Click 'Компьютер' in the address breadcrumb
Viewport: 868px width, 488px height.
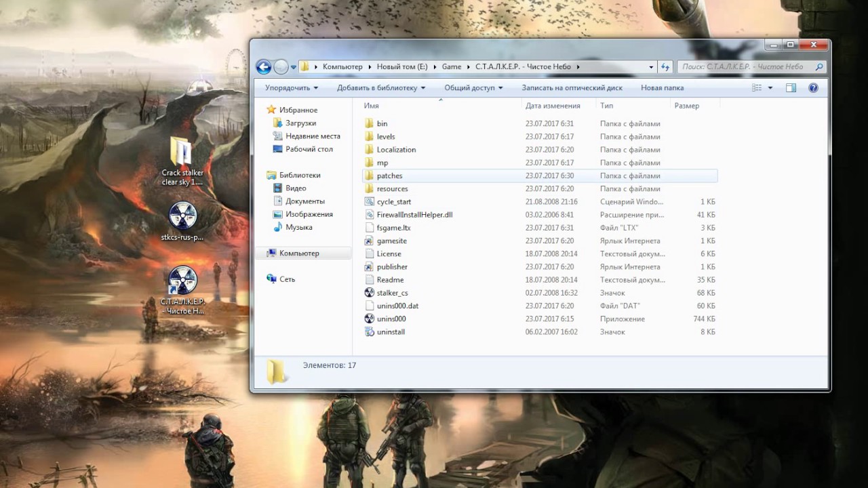[342, 67]
